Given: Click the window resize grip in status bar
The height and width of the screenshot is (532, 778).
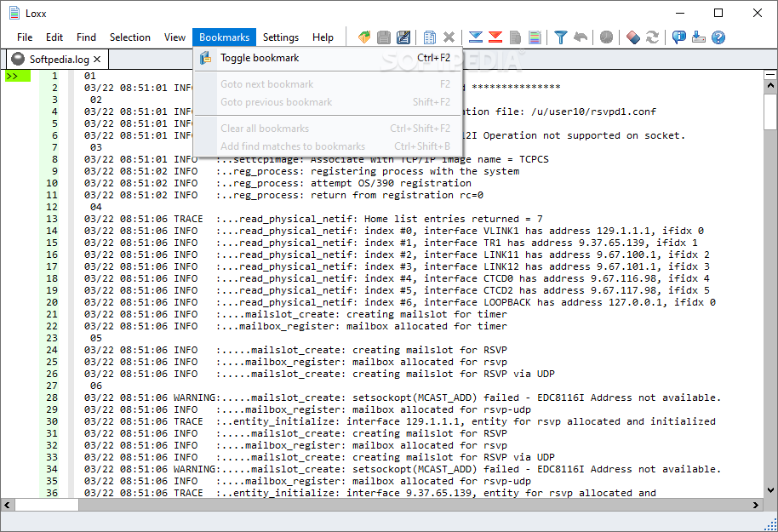Looking at the screenshot, I should [770, 525].
